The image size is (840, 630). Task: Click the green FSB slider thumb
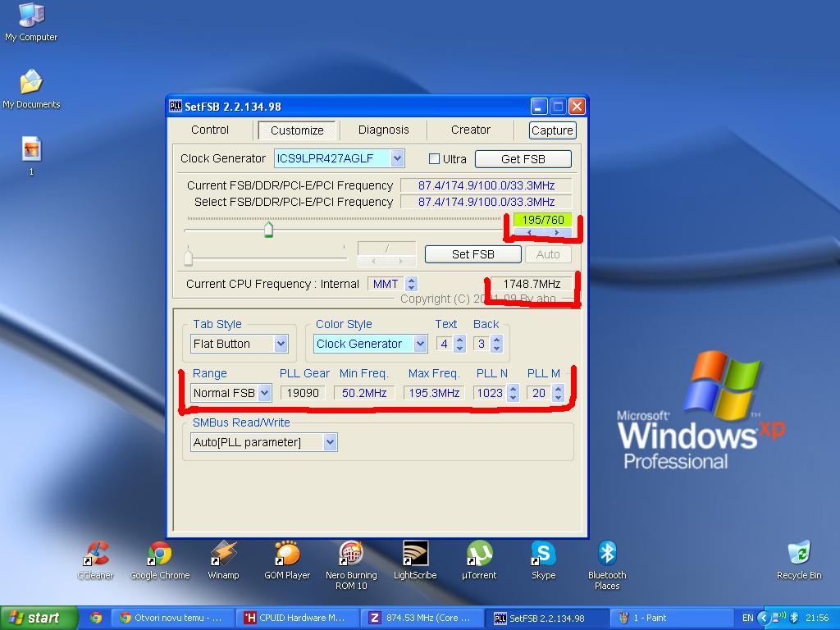268,230
